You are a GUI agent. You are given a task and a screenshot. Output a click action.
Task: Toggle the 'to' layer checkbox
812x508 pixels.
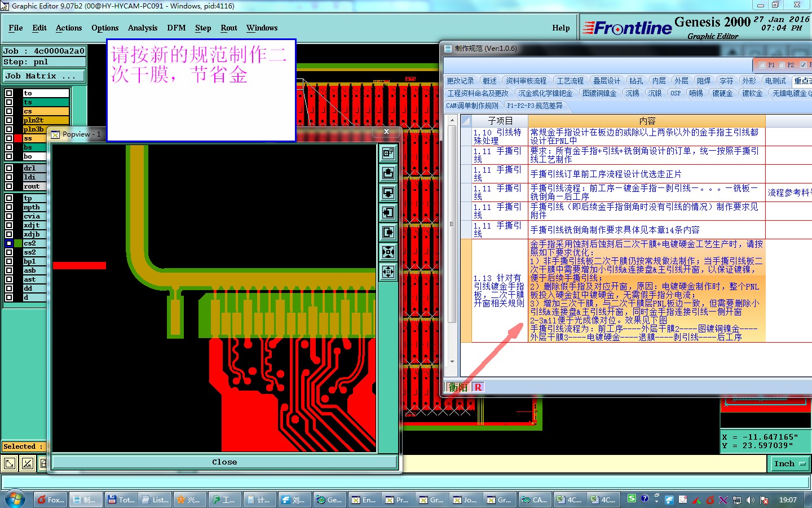tap(9, 93)
